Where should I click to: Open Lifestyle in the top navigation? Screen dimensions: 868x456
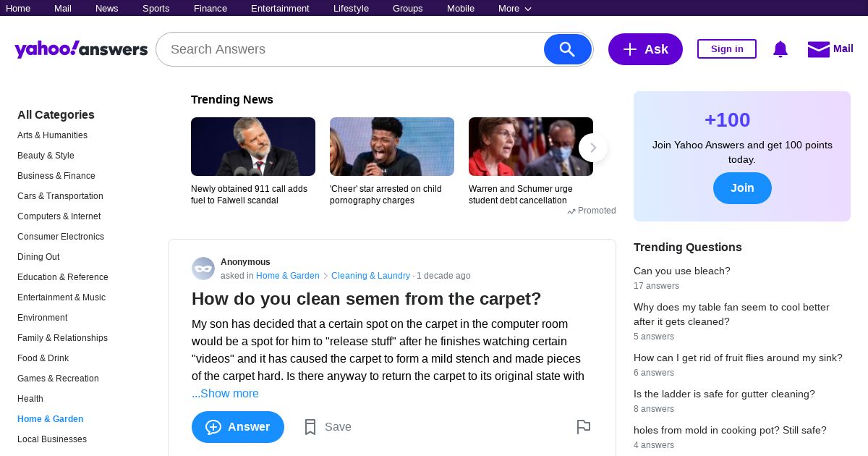coord(351,9)
